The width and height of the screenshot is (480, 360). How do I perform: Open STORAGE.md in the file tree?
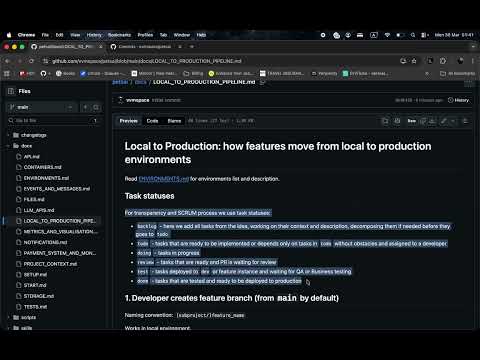tap(39, 296)
